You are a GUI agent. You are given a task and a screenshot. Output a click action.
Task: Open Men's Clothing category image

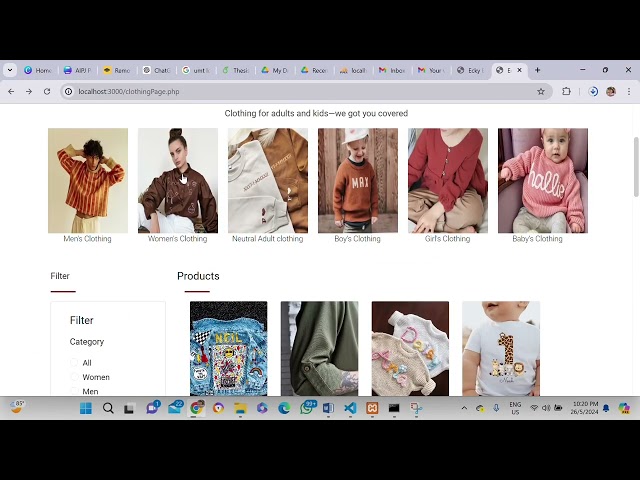tap(88, 180)
